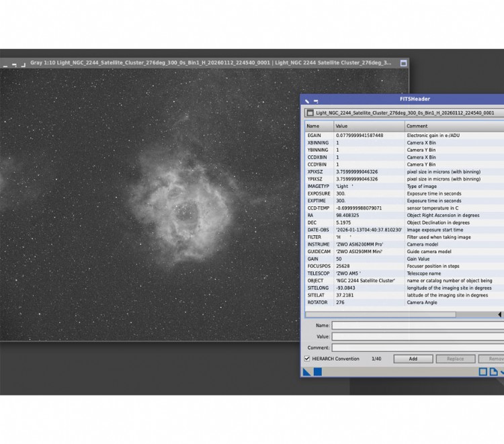The width and height of the screenshot is (504, 444).
Task: Select the GUIDECAM keyword row
Action: [x=405, y=252]
